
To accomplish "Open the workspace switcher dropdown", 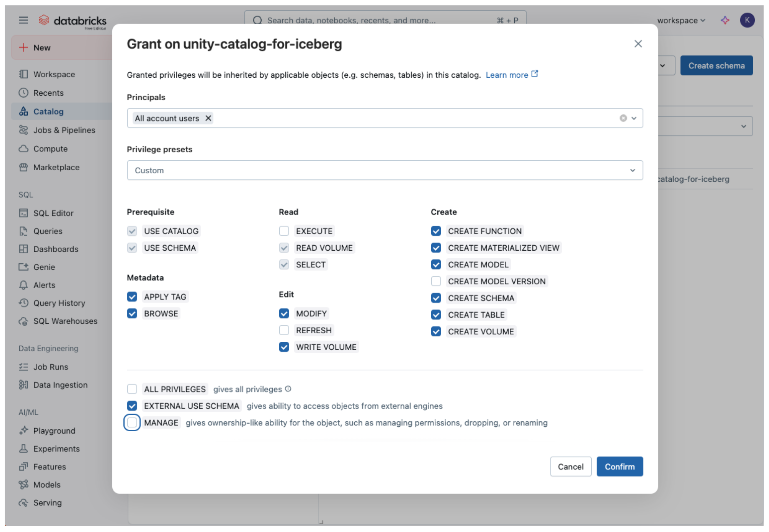I will click(x=681, y=20).
